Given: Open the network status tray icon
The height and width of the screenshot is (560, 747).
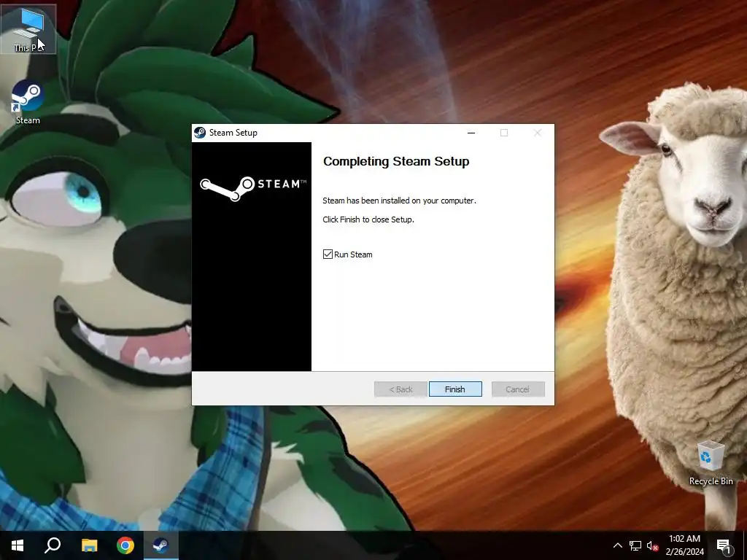Looking at the screenshot, I should pos(635,545).
